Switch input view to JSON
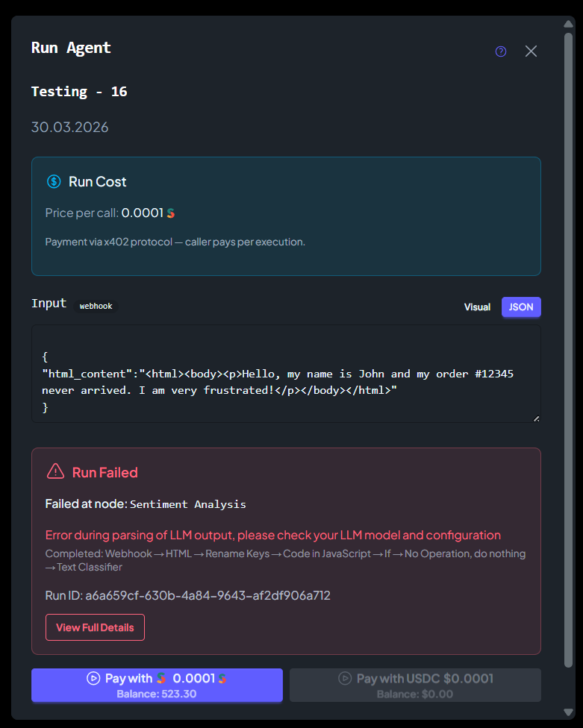The image size is (583, 728). tap(521, 307)
